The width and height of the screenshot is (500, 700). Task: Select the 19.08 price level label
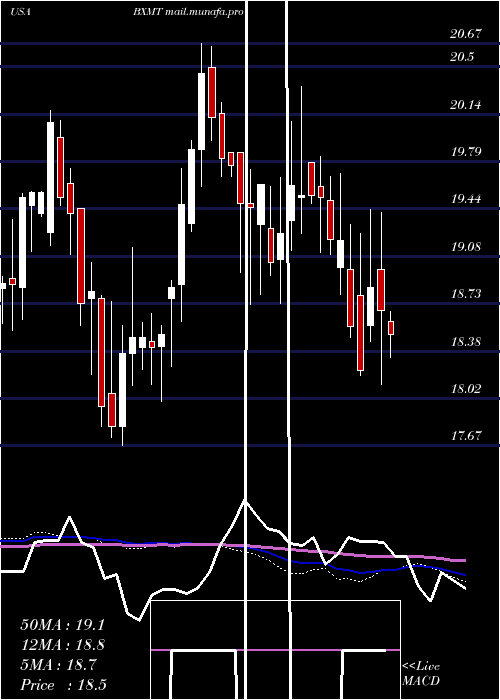click(x=466, y=246)
